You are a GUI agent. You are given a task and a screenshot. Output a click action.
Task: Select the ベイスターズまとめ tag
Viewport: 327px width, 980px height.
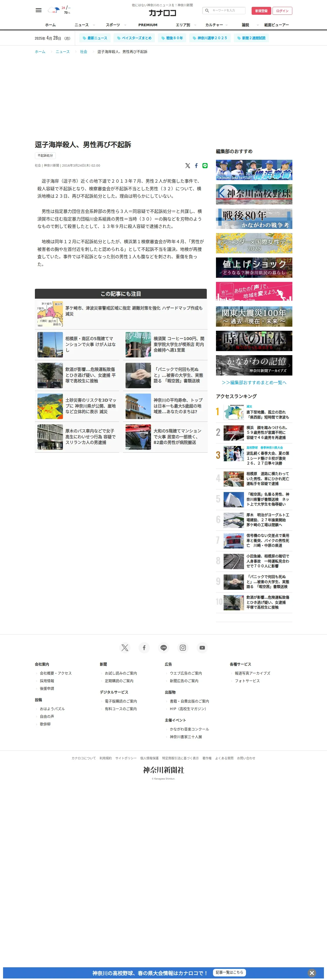(134, 38)
